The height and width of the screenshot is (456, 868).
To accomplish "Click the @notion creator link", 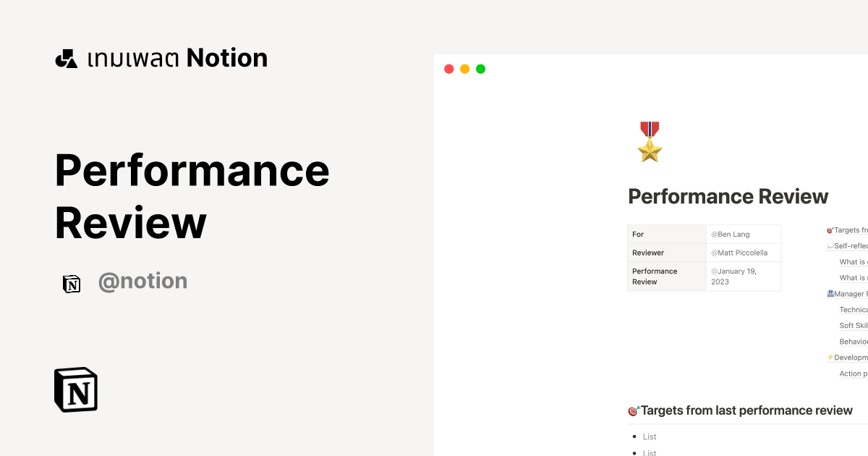I will click(142, 281).
